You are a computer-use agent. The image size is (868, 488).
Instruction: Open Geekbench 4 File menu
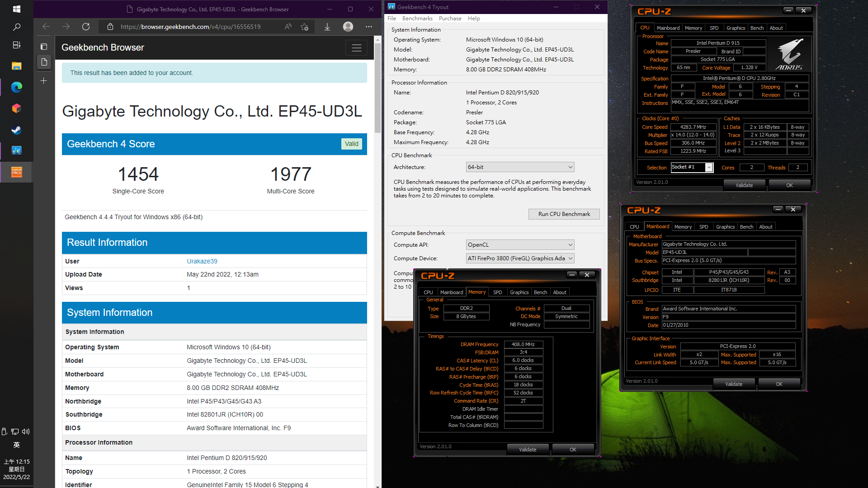(392, 19)
